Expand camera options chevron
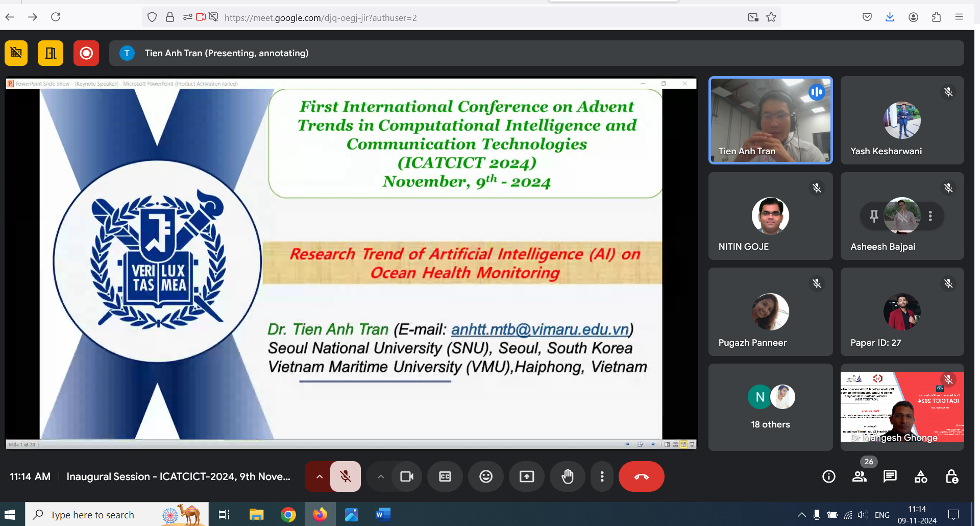The height and width of the screenshot is (526, 980). (380, 476)
